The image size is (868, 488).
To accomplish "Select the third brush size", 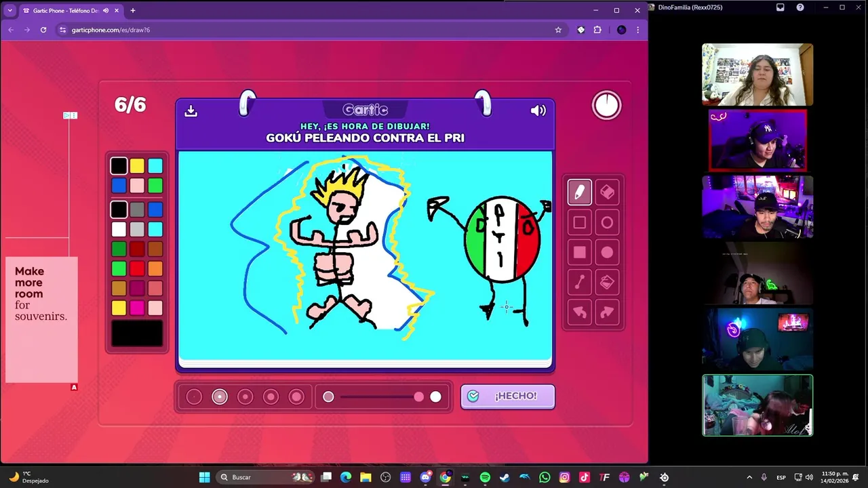I will click(x=245, y=397).
